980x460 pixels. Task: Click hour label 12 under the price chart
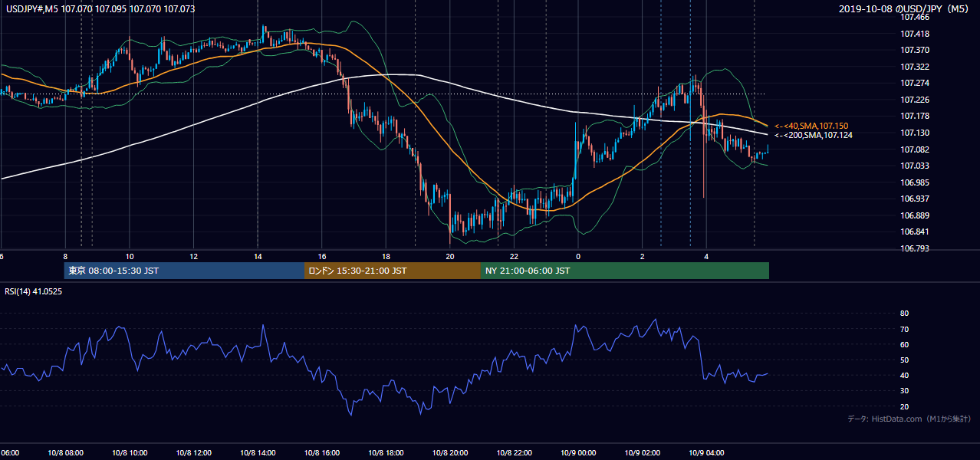pos(194,257)
